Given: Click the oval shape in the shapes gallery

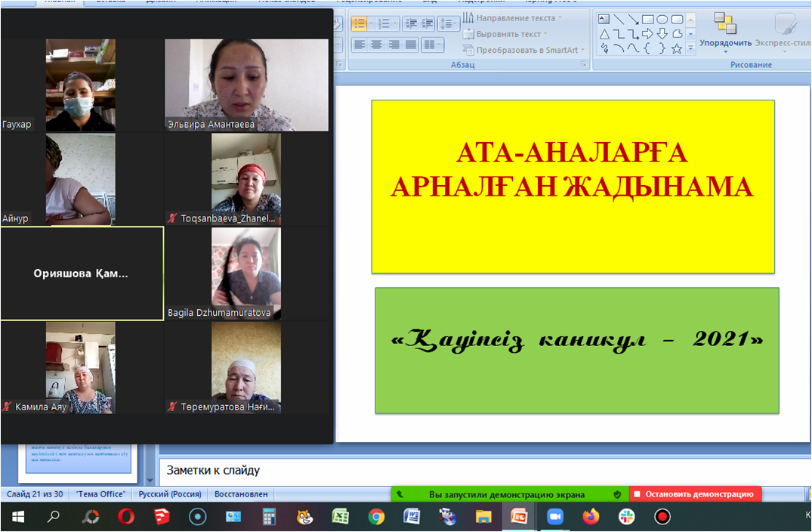Looking at the screenshot, I should coord(662,20).
